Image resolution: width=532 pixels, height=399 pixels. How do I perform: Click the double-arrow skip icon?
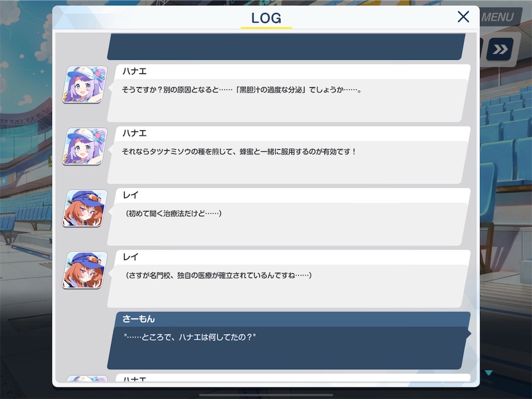(x=500, y=49)
